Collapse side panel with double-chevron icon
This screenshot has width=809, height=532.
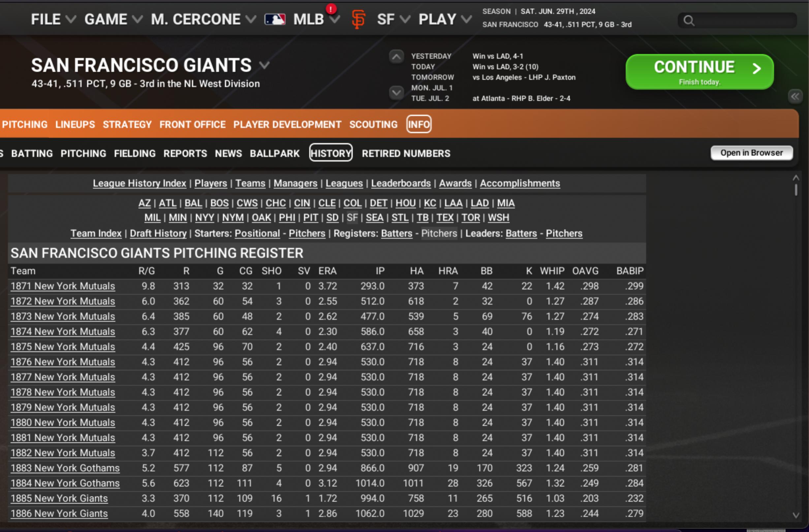coord(795,97)
